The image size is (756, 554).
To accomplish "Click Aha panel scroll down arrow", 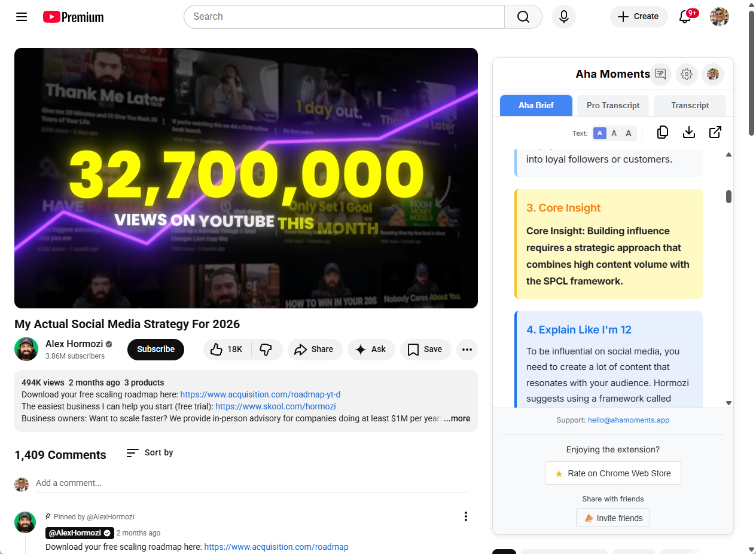I will pyautogui.click(x=728, y=403).
